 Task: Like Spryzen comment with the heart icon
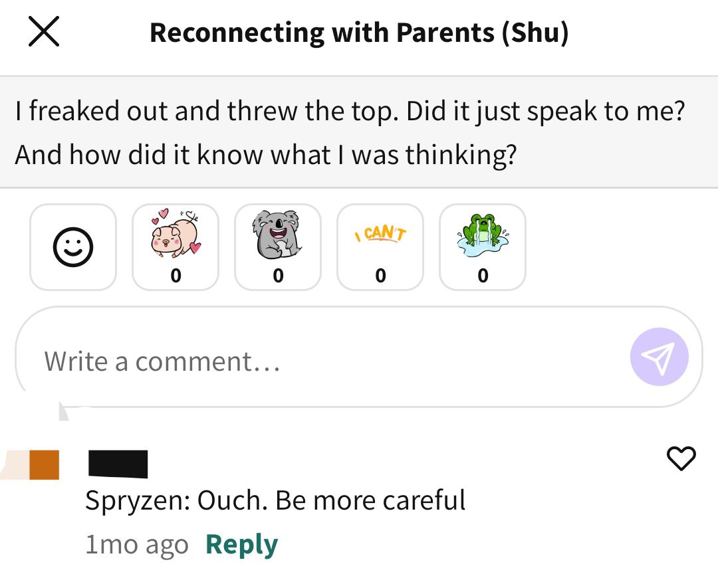pos(681,458)
